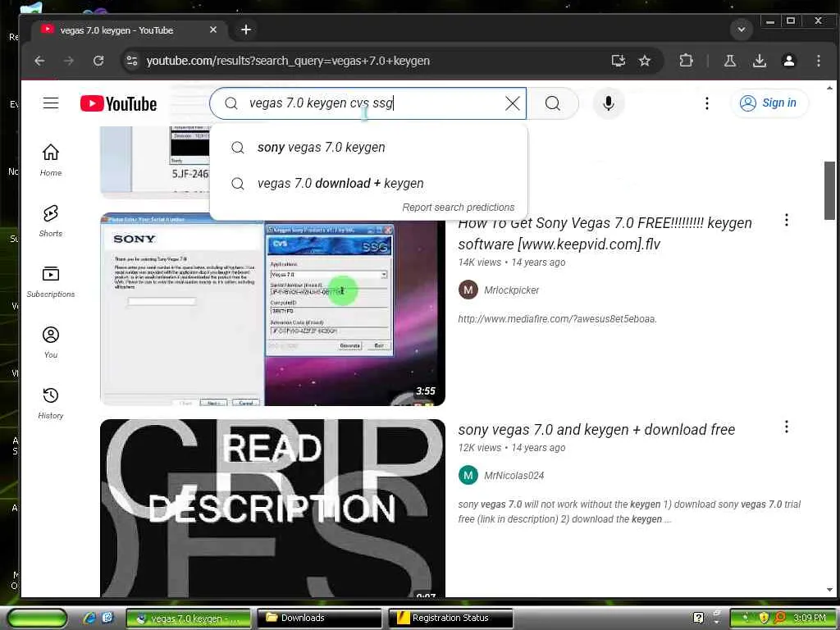The height and width of the screenshot is (630, 840).
Task: Open browser downloads icon
Action: pos(759,61)
